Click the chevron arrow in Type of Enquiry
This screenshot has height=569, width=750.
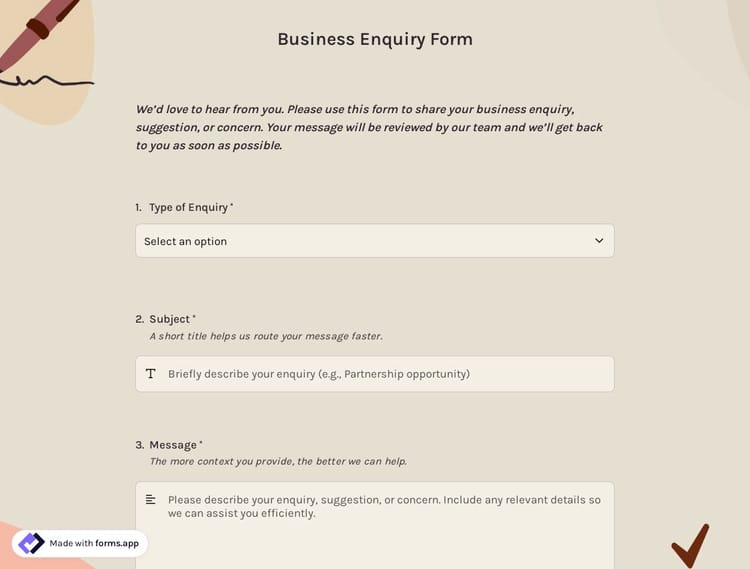pos(599,241)
